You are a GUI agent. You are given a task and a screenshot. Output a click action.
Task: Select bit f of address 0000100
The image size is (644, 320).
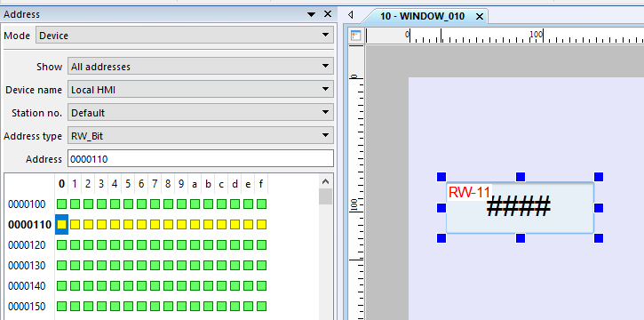(261, 204)
